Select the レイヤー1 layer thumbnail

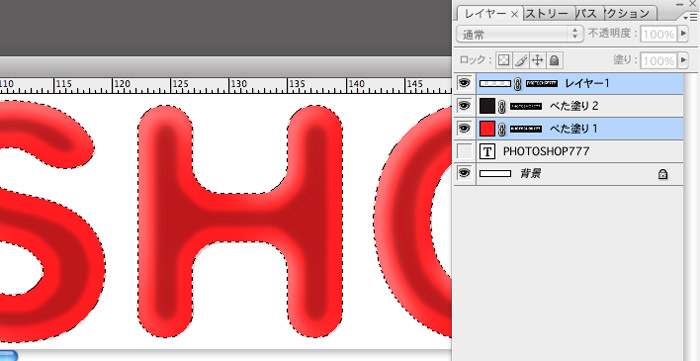pyautogui.click(x=495, y=83)
